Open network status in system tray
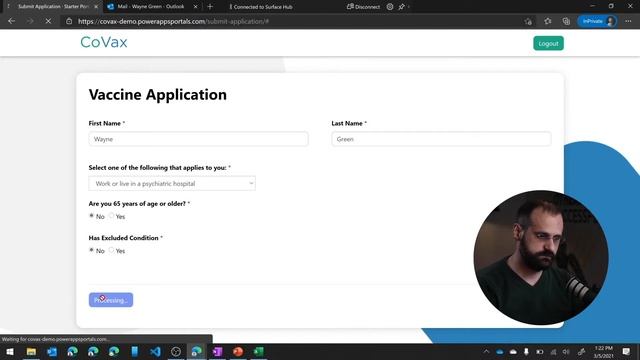Viewport: 640px width, 360px height. [553, 351]
